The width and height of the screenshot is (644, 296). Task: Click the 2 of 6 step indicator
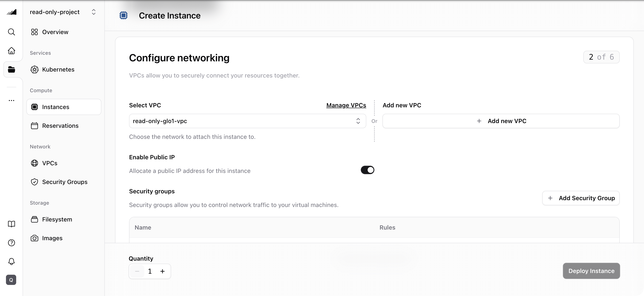click(x=601, y=57)
